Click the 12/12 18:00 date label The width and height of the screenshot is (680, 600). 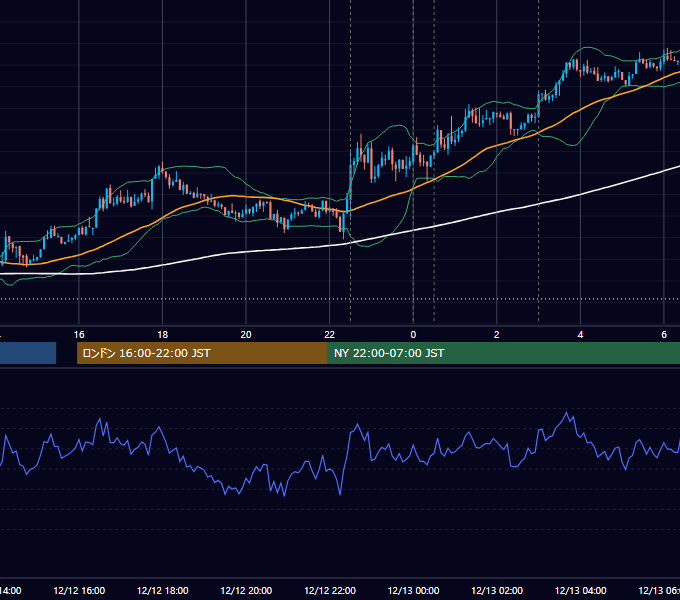coord(163,590)
